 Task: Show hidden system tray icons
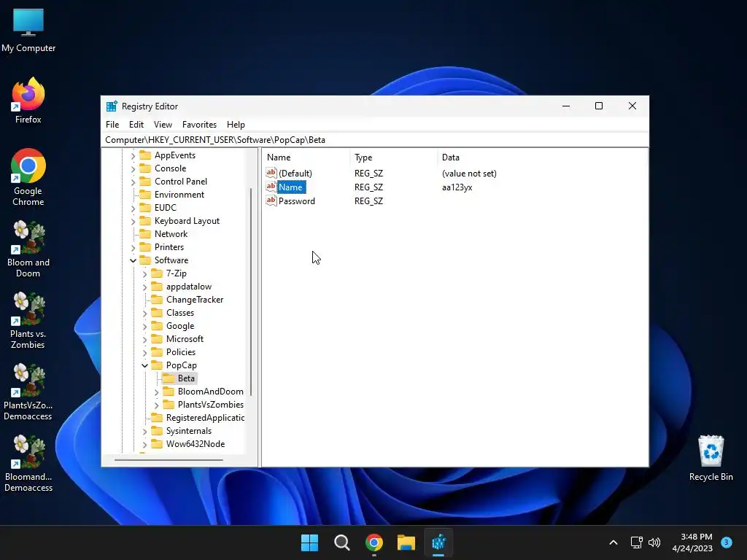point(614,542)
